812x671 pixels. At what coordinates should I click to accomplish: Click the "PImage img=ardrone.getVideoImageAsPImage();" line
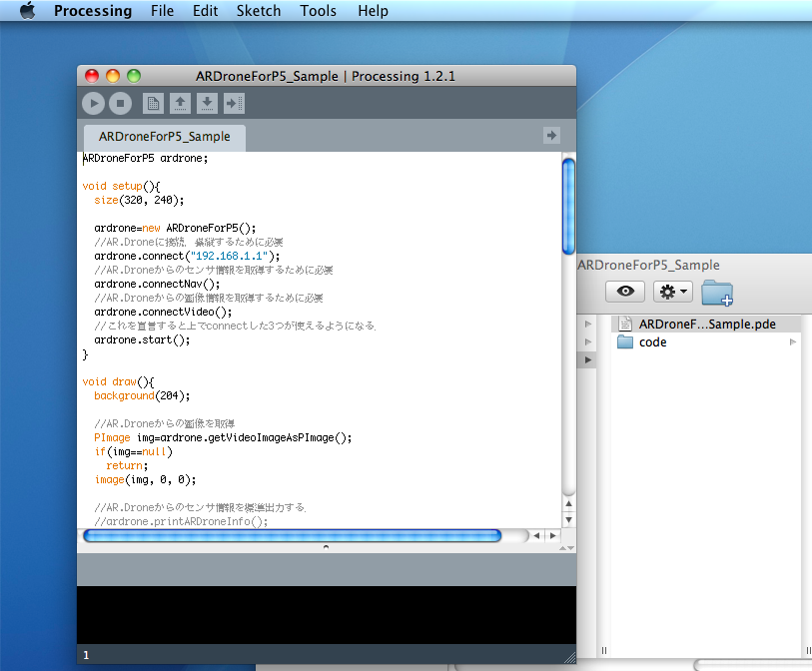tap(223, 438)
